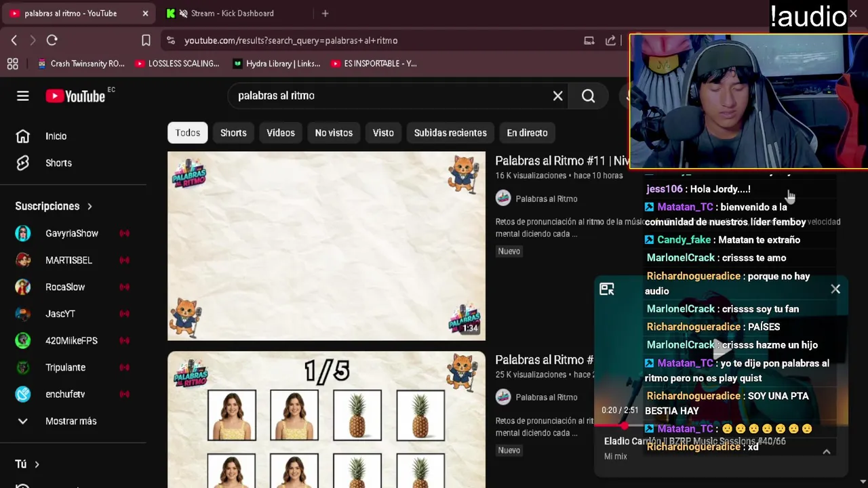Open ES INSOPORTABLE bookmark

[374, 64]
